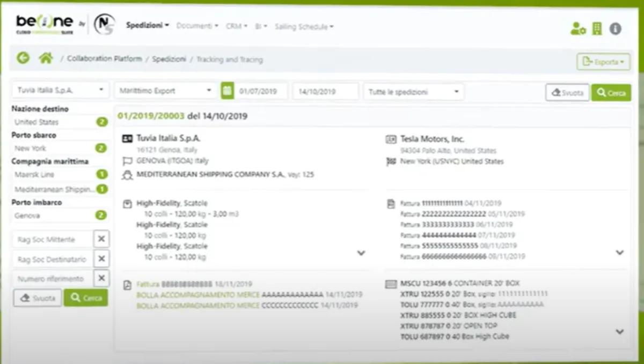Click invoice document icon beside Fattura 1111

pos(391,204)
